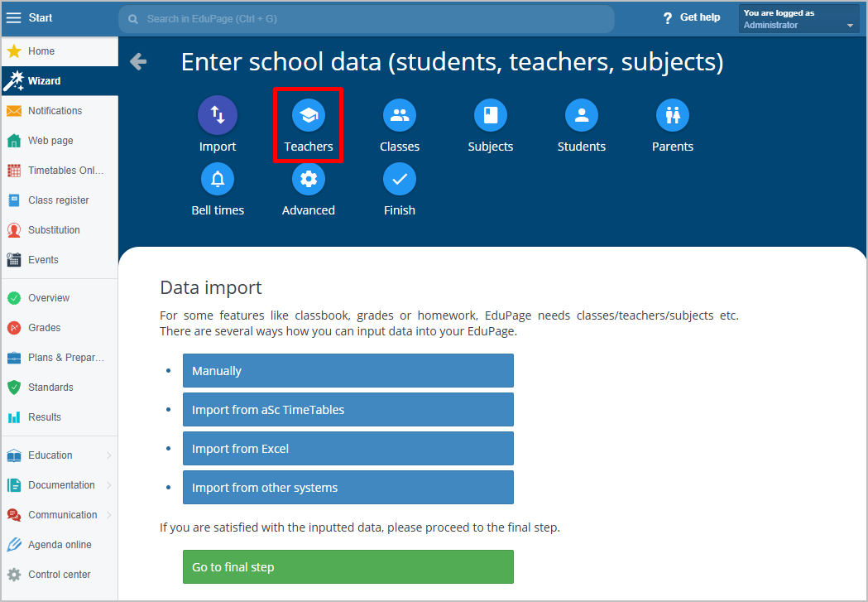Open Control center label in sidebar
Image resolution: width=868 pixels, height=602 pixels.
(x=60, y=575)
